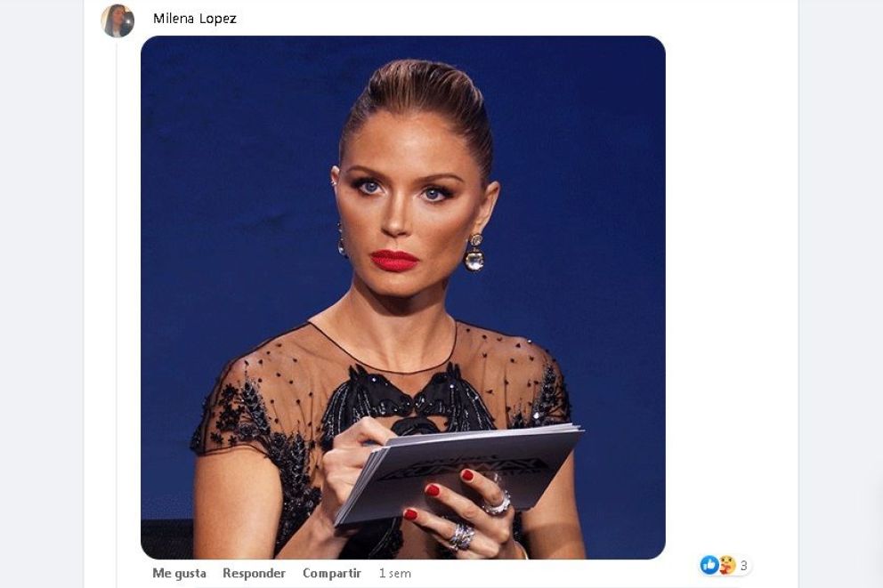Click the care hug emoji reaction icon
The height and width of the screenshot is (588, 883).
[x=727, y=565]
